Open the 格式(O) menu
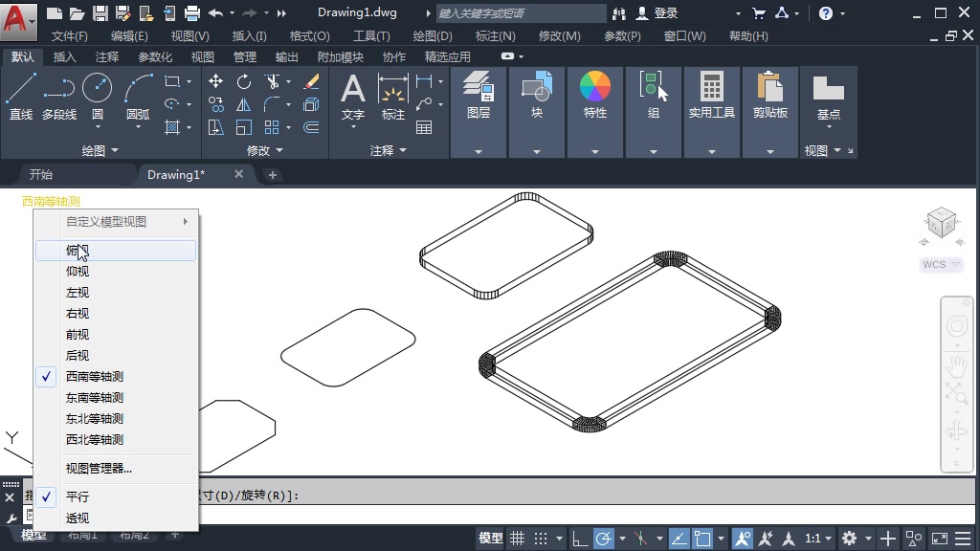 coord(308,35)
